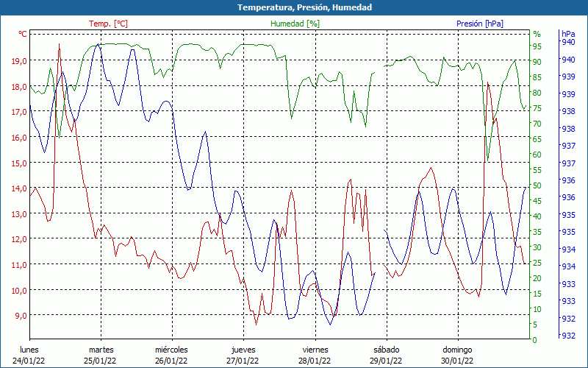Viewport: 588px width, 368px height.
Task: Click the '60' humidity axis value
Action: point(537,155)
